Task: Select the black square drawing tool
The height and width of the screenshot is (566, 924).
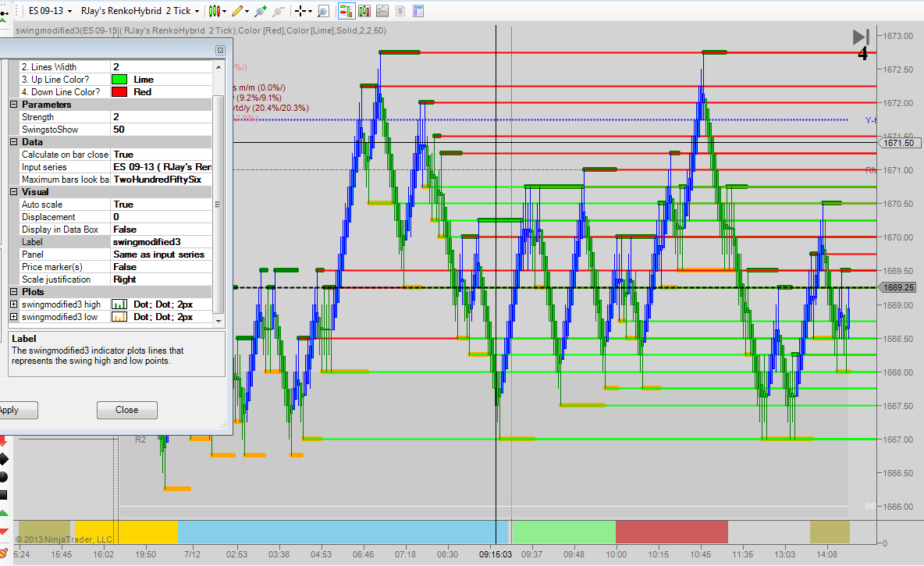Action: coord(4,495)
